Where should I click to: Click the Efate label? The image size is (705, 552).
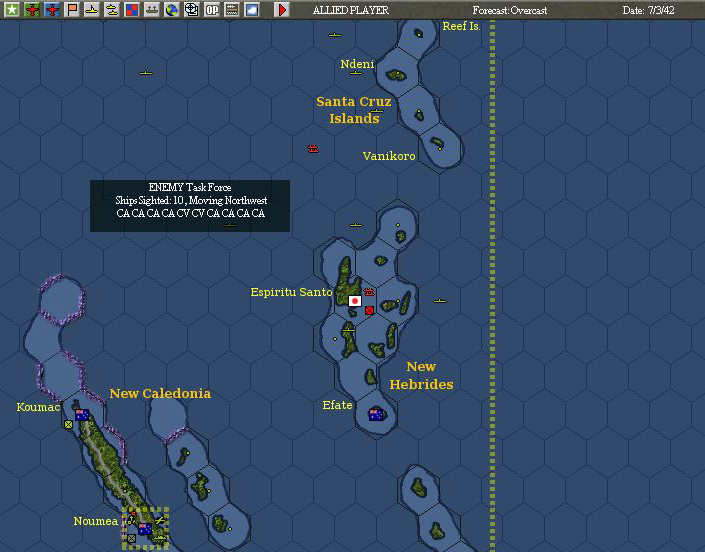pos(337,405)
